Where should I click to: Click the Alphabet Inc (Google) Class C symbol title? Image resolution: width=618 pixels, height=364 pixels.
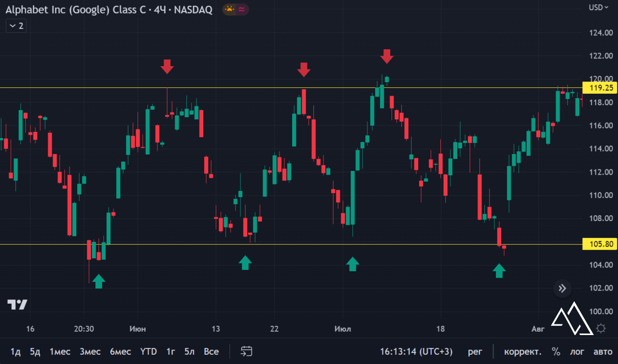point(76,10)
